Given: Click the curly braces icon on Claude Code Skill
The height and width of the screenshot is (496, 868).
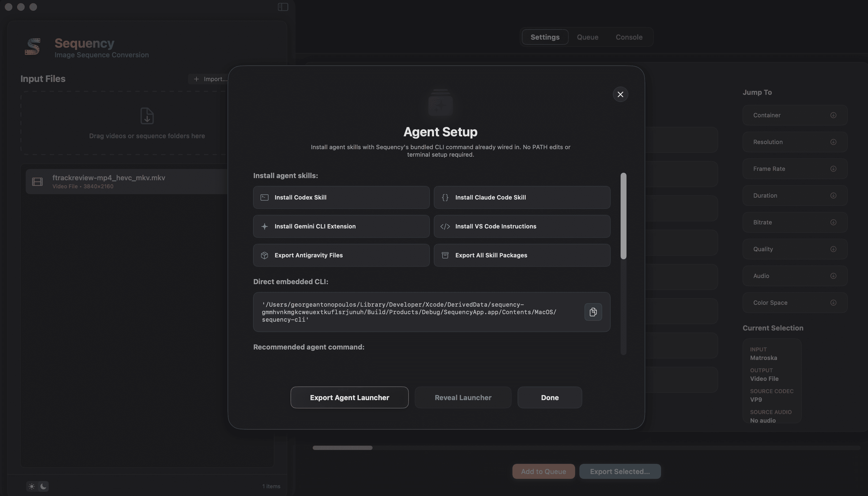Looking at the screenshot, I should [x=445, y=198].
